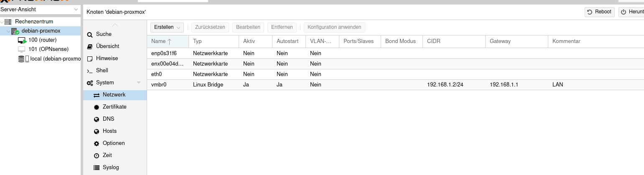Screen dimensions: 644x175
Task: Open the Erstellen dropdown button
Action: pyautogui.click(x=167, y=27)
